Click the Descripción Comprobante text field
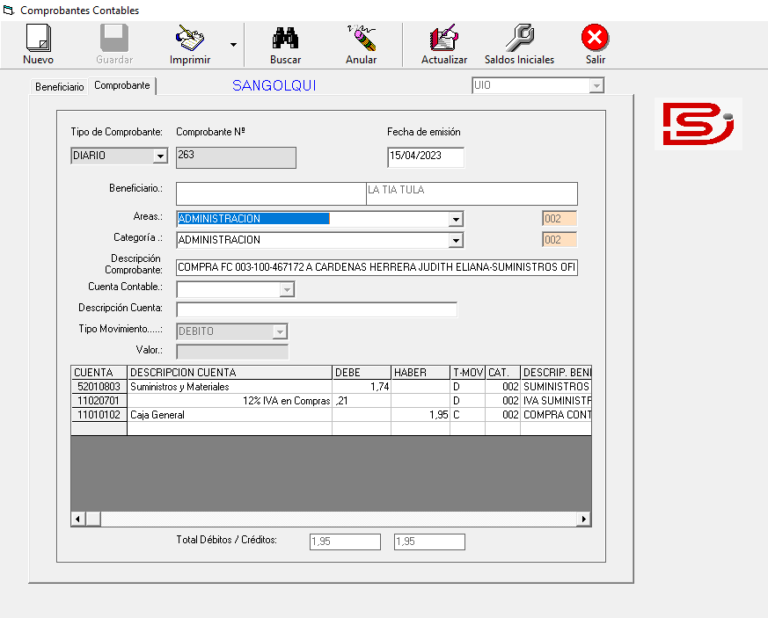The width and height of the screenshot is (768, 618). pos(376,268)
